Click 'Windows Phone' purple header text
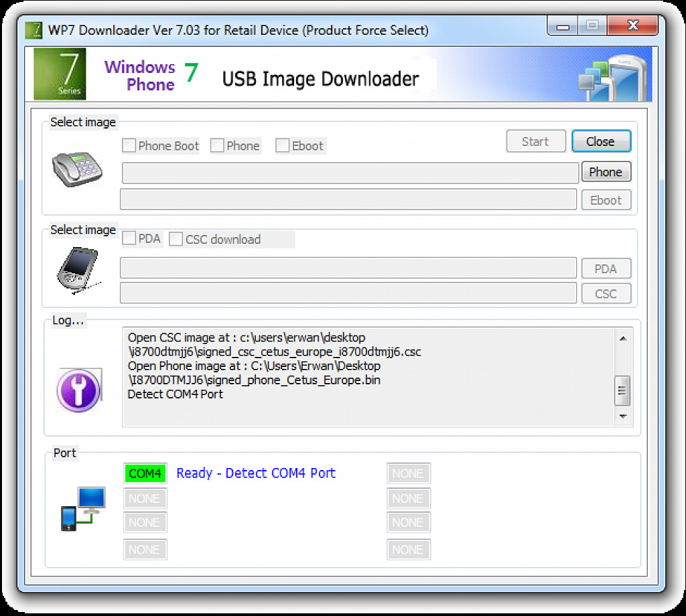The height and width of the screenshot is (616, 686). [x=140, y=75]
